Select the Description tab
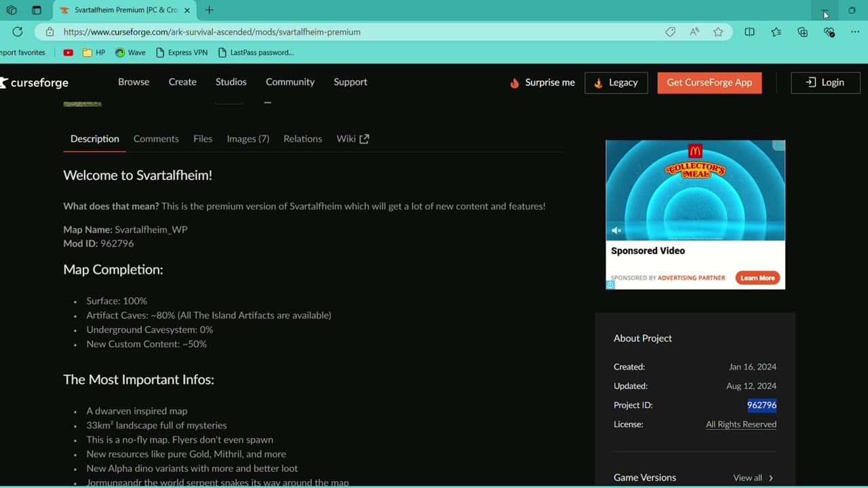The width and height of the screenshot is (868, 488). coord(95,139)
